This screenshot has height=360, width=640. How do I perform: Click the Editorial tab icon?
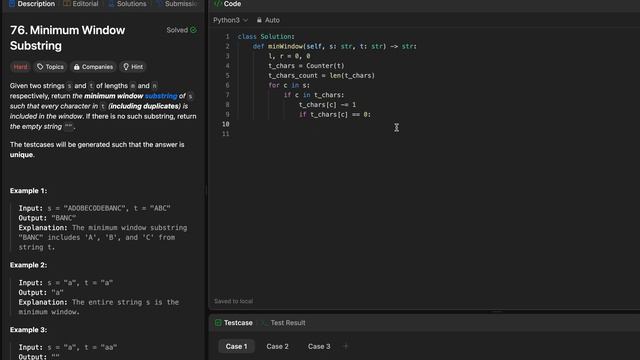click(67, 4)
